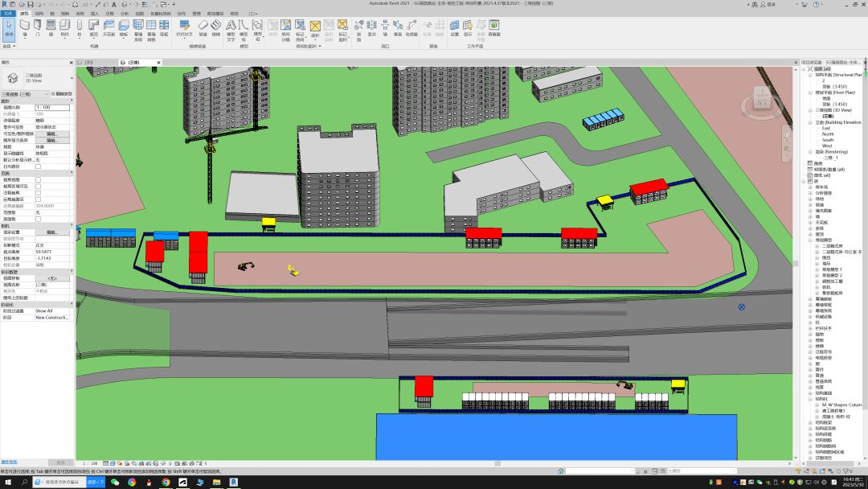Switch to the {3D} view tab
The height and width of the screenshot is (489, 868).
click(88, 62)
